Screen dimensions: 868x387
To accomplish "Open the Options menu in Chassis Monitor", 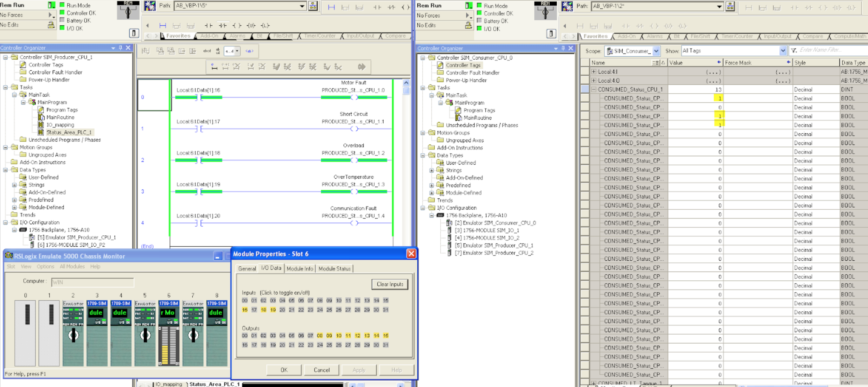I will tap(45, 266).
